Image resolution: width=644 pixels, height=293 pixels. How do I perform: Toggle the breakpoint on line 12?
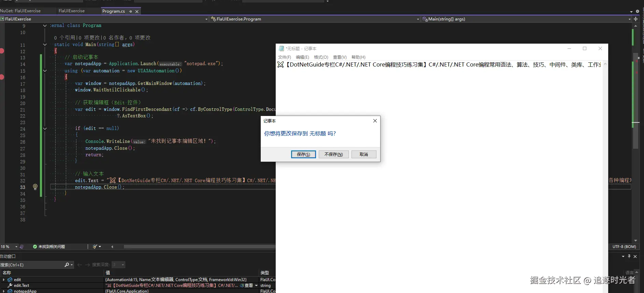(2, 51)
